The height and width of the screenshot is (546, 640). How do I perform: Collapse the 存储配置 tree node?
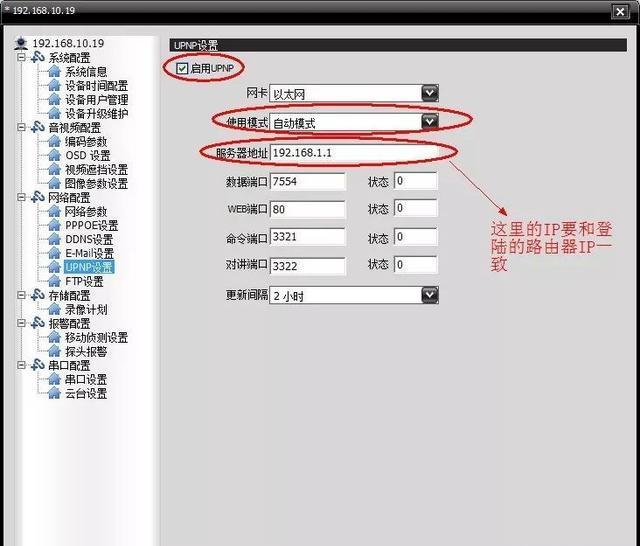tap(21, 295)
